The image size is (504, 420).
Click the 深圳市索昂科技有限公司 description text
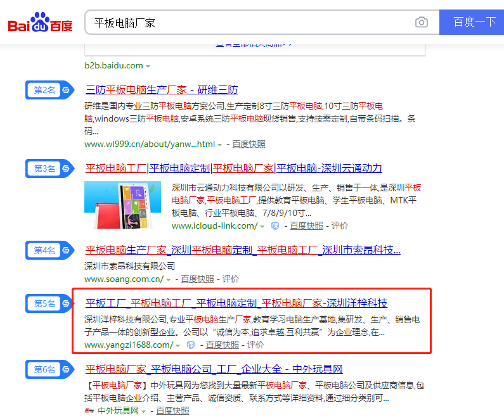coord(129,266)
